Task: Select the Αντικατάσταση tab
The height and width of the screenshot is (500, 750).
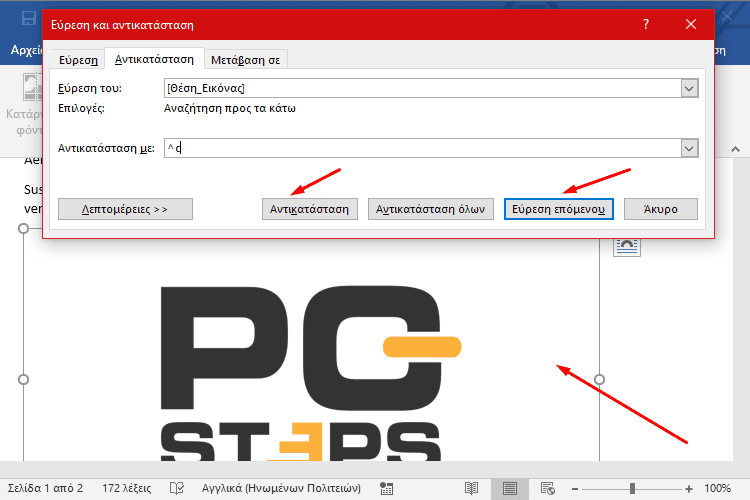Action: coord(154,59)
